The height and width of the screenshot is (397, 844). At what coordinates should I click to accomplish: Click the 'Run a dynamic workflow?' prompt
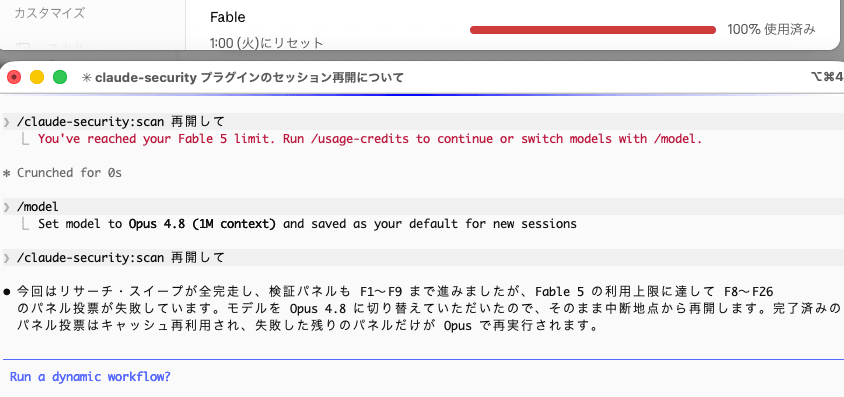pyautogui.click(x=90, y=377)
